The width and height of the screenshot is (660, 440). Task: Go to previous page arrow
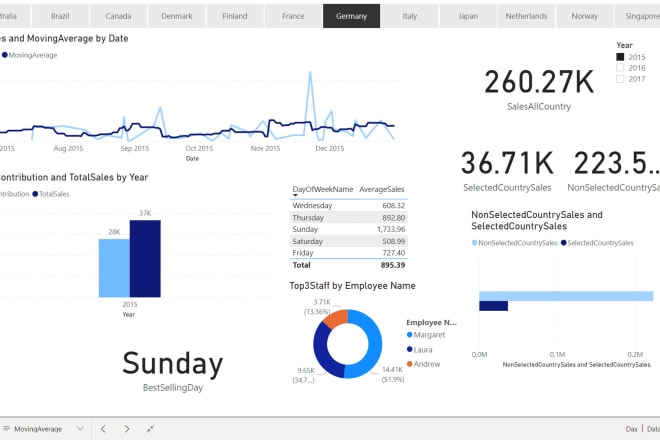tap(103, 429)
